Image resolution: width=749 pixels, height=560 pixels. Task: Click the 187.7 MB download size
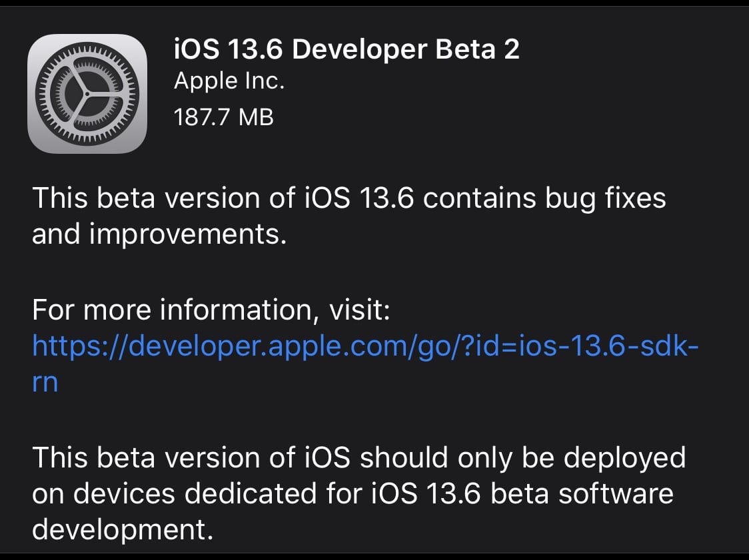pyautogui.click(x=223, y=118)
